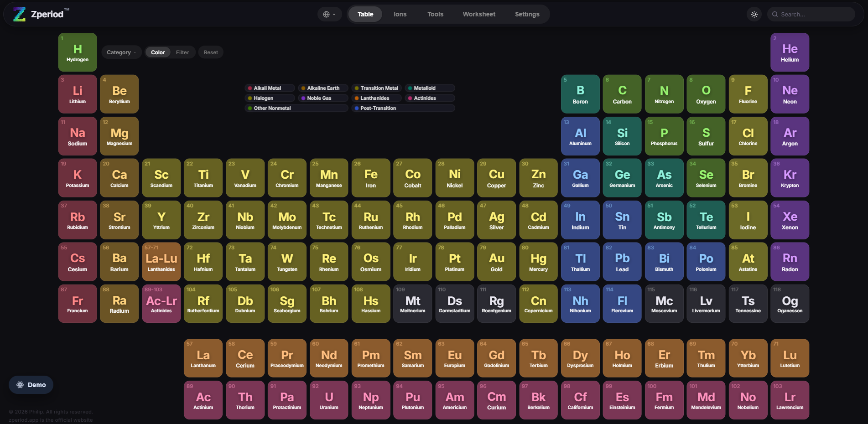Switch to the Table tab
The height and width of the screenshot is (424, 868).
point(365,14)
